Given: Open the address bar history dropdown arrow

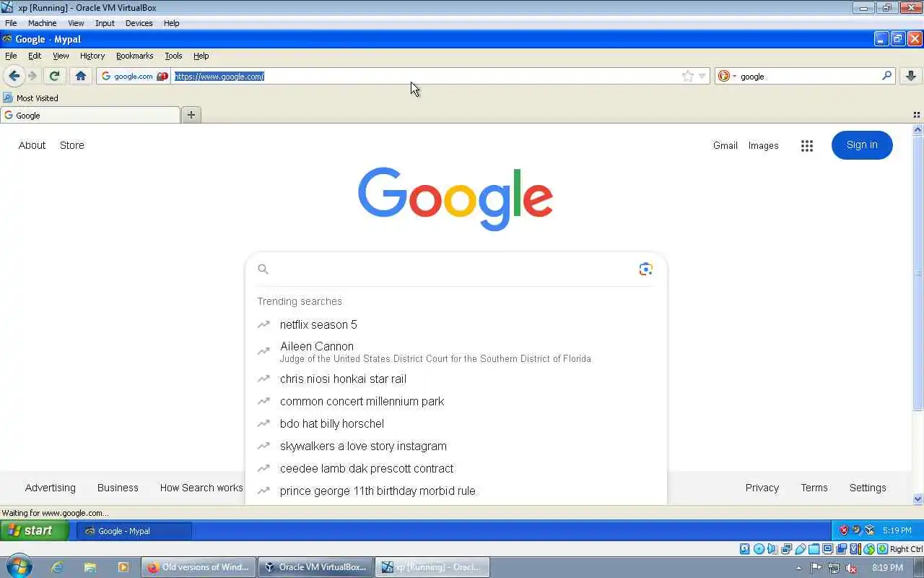Looking at the screenshot, I should (x=702, y=76).
